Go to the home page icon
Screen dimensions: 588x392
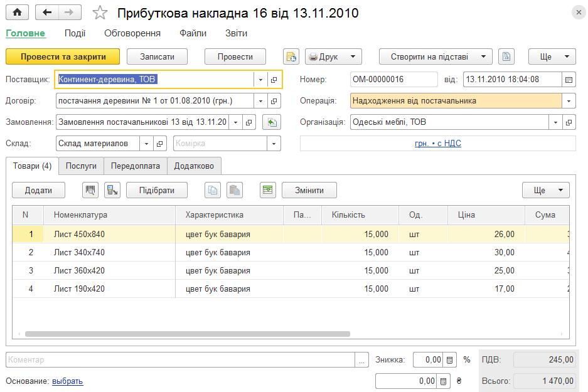(x=17, y=13)
